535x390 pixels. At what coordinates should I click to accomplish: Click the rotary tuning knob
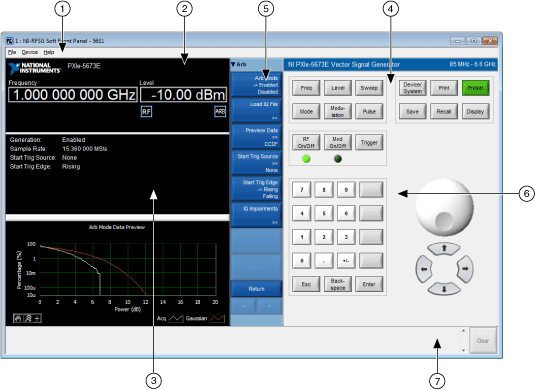coord(444,207)
